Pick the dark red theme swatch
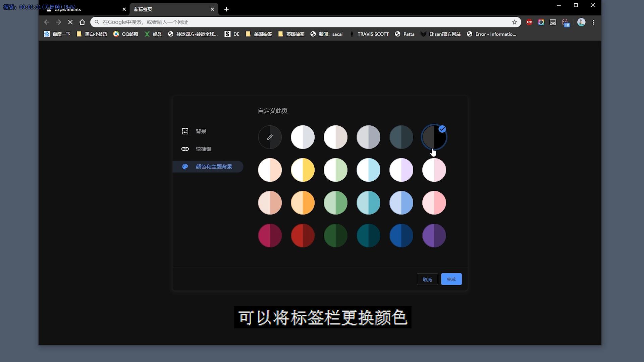Screen dimensions: 644x362 coord(303,236)
